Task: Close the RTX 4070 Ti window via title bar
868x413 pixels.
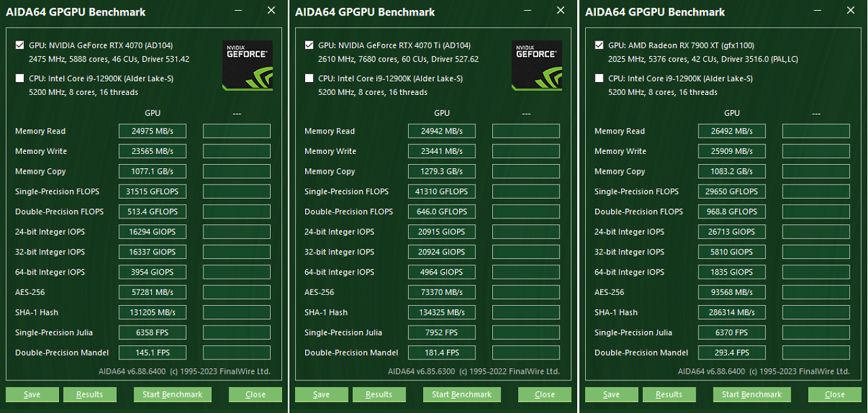Action: coord(561,11)
